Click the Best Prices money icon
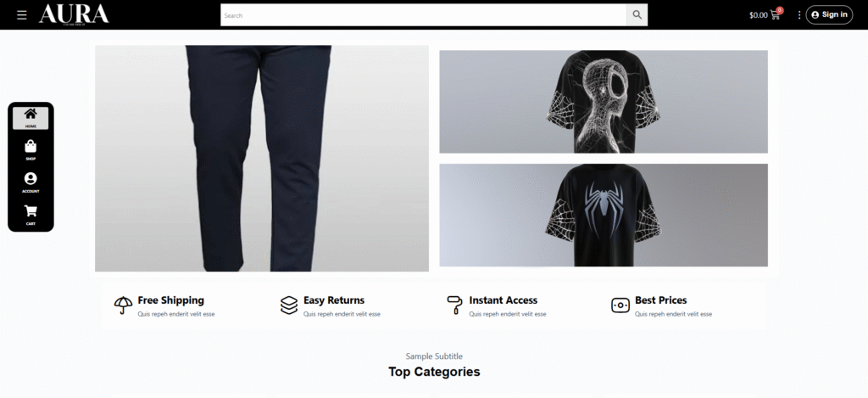This screenshot has width=868, height=398. click(x=620, y=305)
